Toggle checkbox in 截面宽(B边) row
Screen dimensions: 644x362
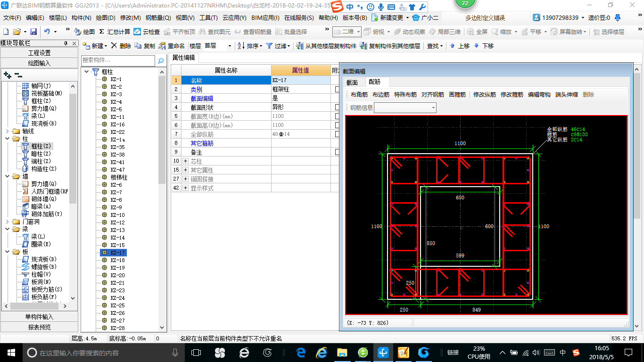[338, 116]
